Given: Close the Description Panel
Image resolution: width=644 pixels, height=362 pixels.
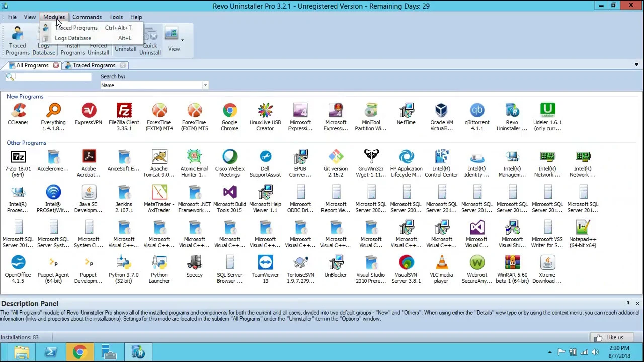Looking at the screenshot, I should click(637, 304).
